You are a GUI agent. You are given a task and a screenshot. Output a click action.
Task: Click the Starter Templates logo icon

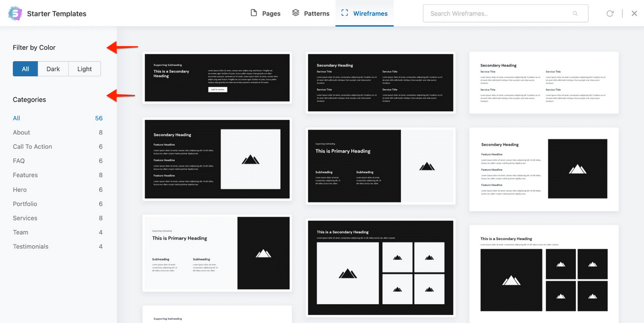(15, 13)
